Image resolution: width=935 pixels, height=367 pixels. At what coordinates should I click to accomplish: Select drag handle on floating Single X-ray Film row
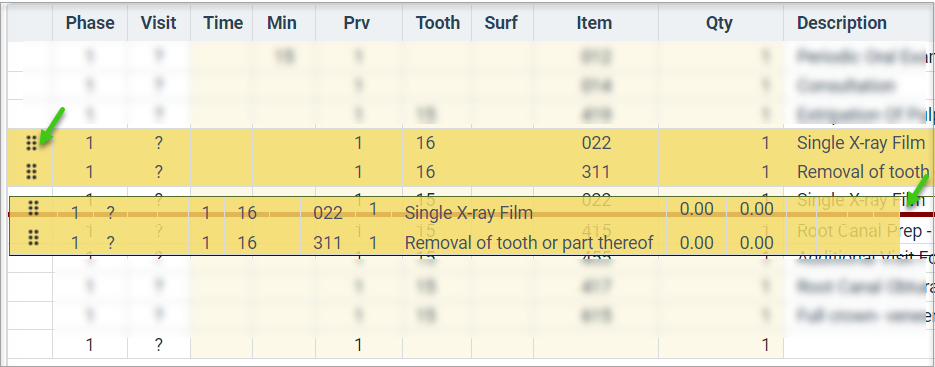(33, 208)
